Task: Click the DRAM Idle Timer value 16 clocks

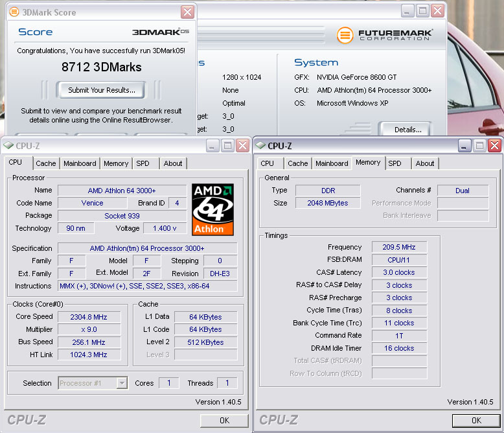Action: click(x=399, y=348)
